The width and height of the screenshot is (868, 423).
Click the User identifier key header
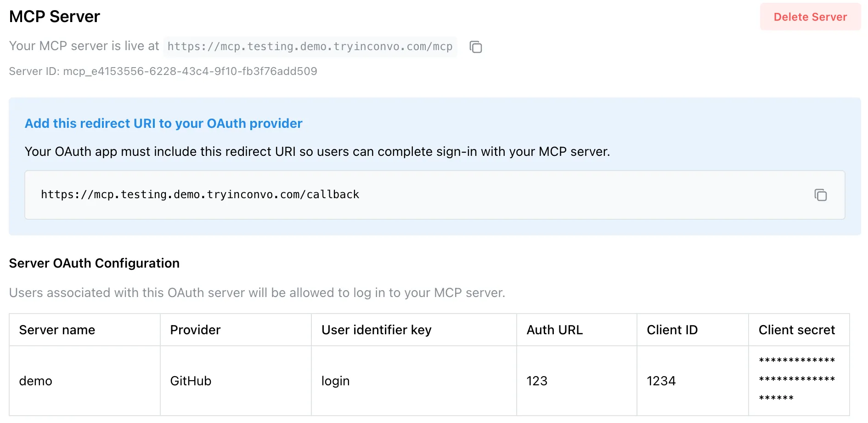[376, 330]
